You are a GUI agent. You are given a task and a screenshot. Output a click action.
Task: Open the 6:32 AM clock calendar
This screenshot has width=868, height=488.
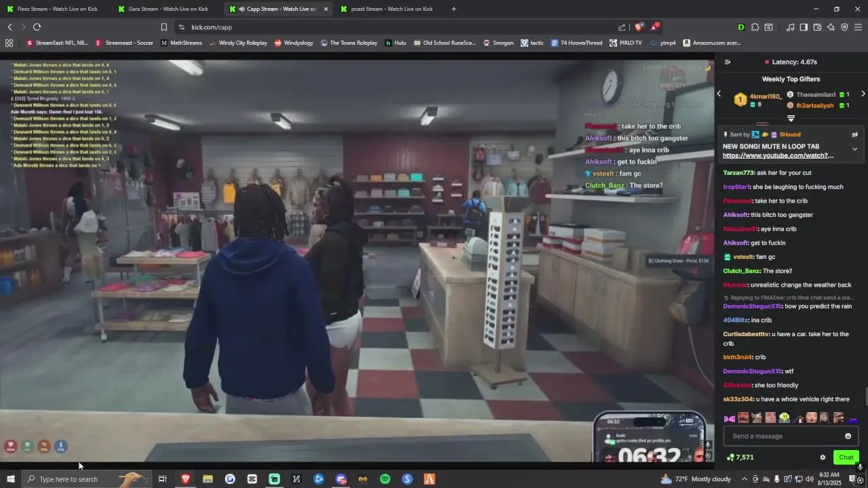tap(829, 479)
